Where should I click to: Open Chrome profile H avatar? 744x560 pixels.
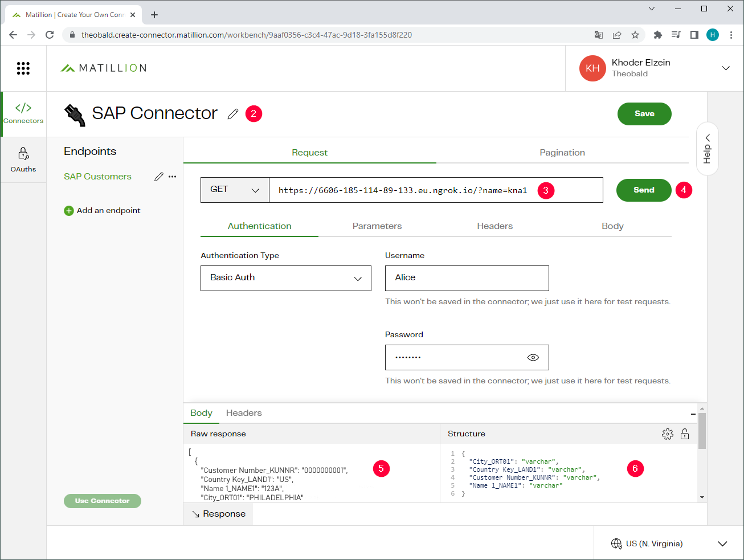point(713,35)
